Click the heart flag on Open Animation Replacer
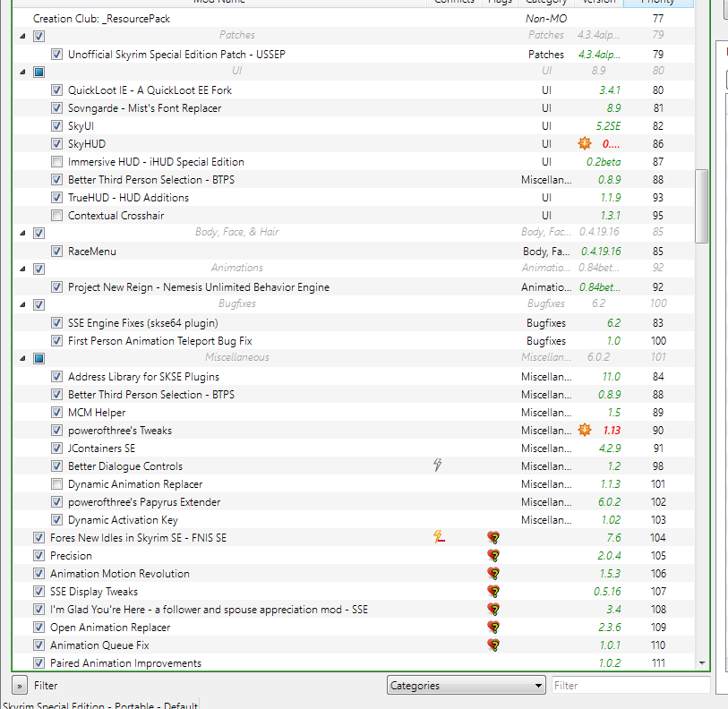 tap(493, 628)
